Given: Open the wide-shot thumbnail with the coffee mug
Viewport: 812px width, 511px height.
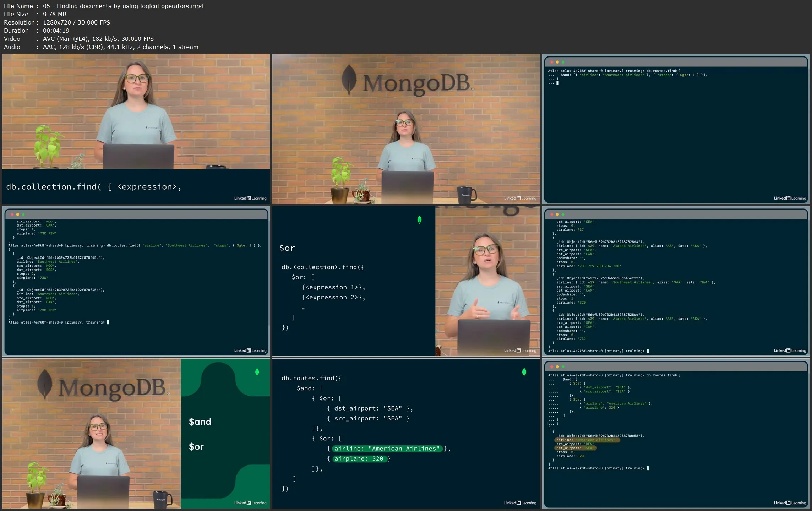Looking at the screenshot, I should (406, 129).
